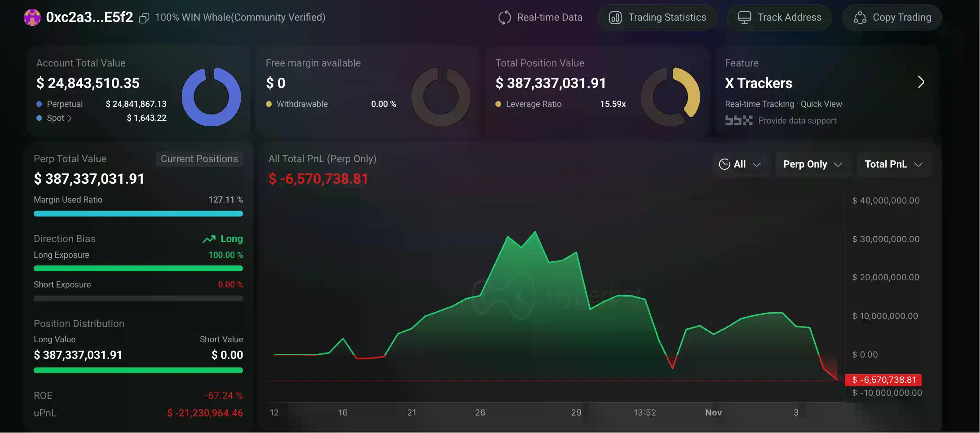
Task: Click the Account Total Value donut chart
Action: click(x=211, y=97)
